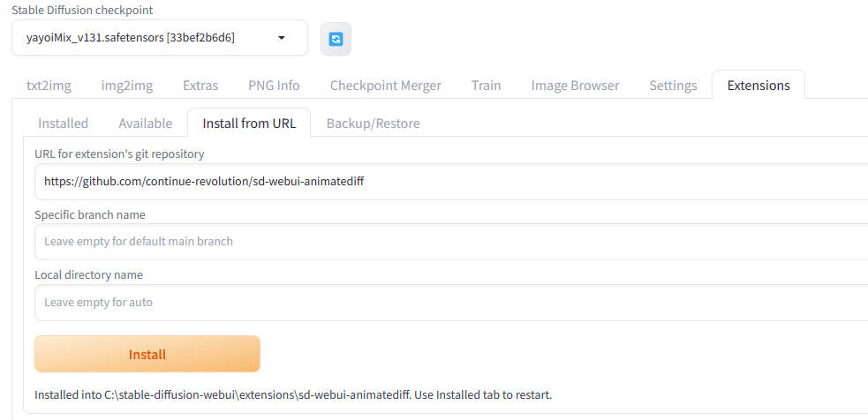
Task: Go to the PNG Info tab
Action: 274,86
